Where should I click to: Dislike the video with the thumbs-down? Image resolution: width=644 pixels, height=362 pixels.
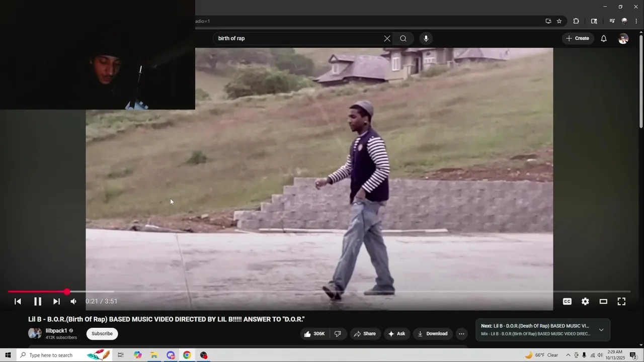[338, 334]
